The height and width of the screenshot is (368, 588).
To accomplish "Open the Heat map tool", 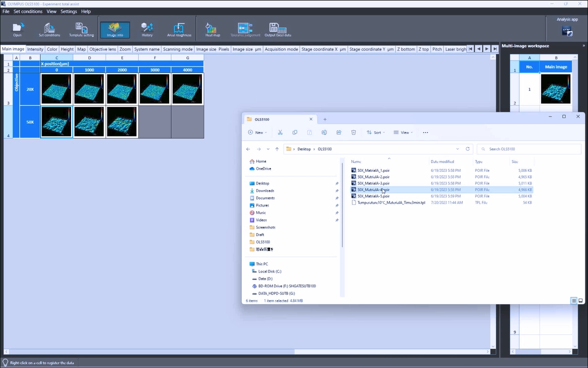I will pyautogui.click(x=212, y=30).
